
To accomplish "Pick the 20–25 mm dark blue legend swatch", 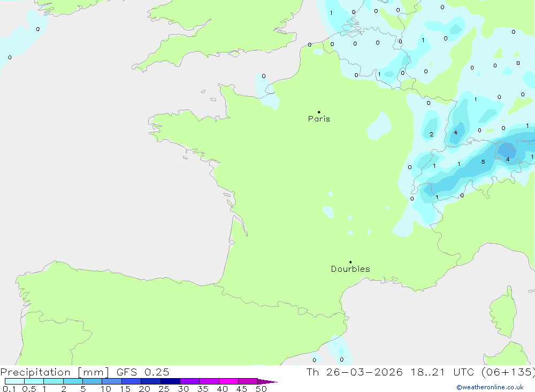I will [151, 381].
